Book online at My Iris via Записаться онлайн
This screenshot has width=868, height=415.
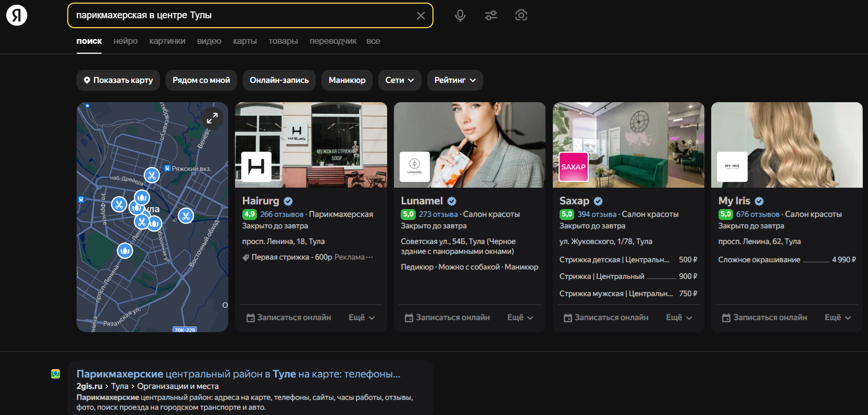point(764,318)
